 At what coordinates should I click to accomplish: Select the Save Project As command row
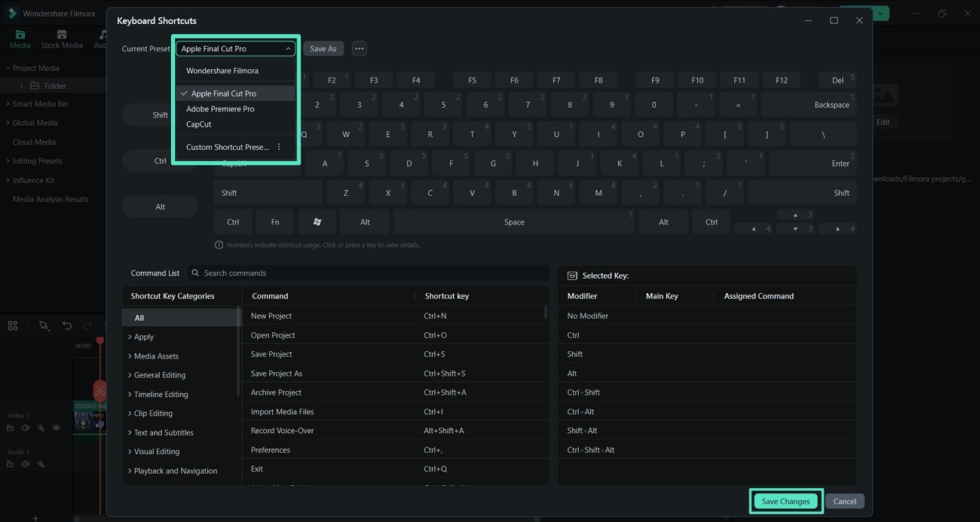(395, 374)
